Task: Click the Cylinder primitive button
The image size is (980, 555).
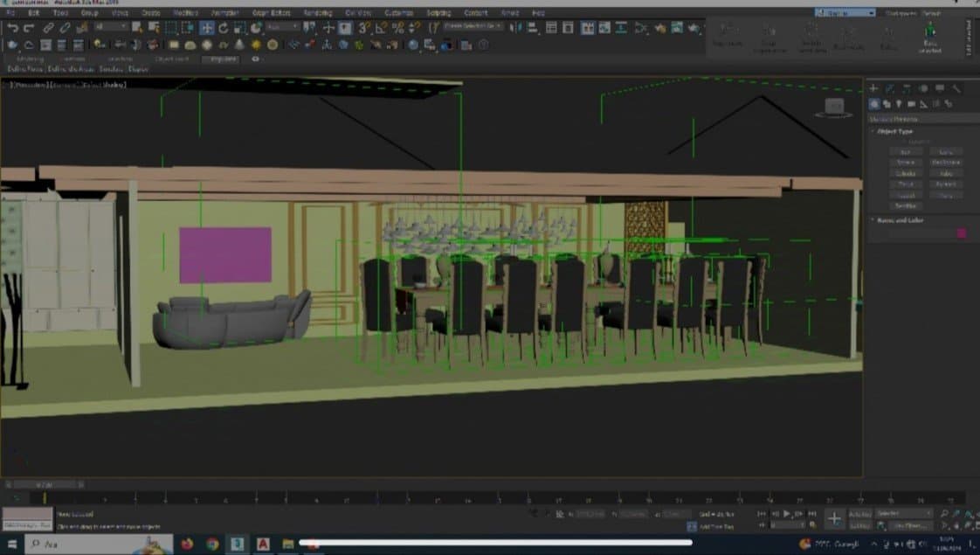Action: pyautogui.click(x=906, y=173)
